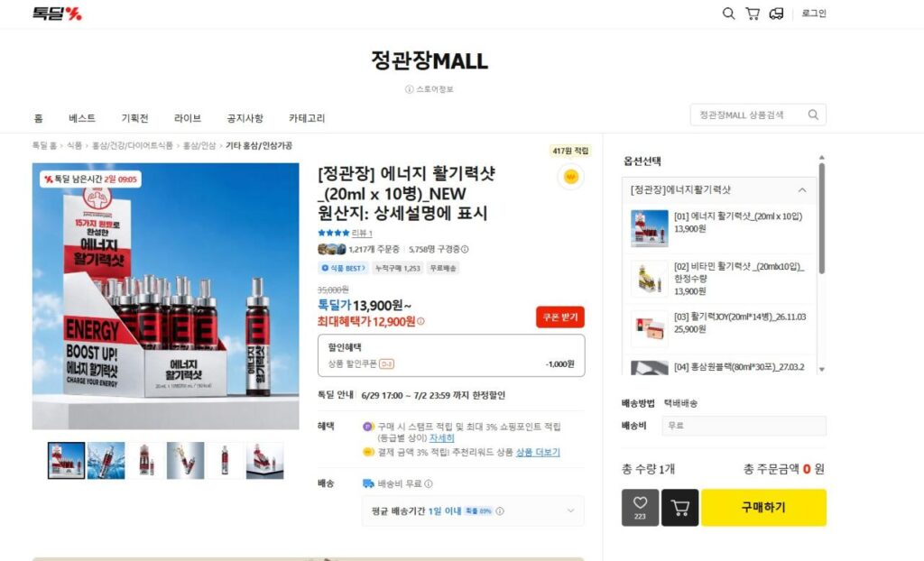Open 홍삼/건강/다이어트식품 breadcrumb link

point(132,145)
